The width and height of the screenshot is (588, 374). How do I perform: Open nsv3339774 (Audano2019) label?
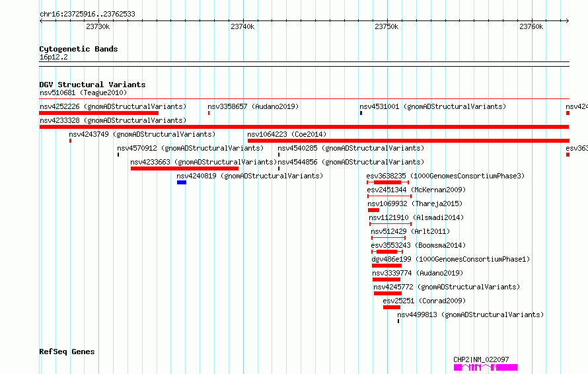click(x=418, y=273)
